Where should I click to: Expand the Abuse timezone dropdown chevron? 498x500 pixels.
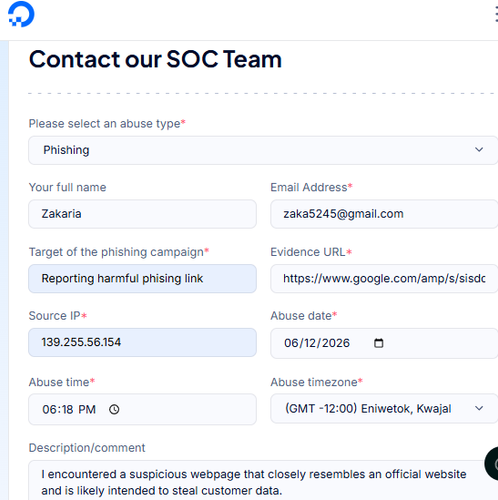click(479, 408)
